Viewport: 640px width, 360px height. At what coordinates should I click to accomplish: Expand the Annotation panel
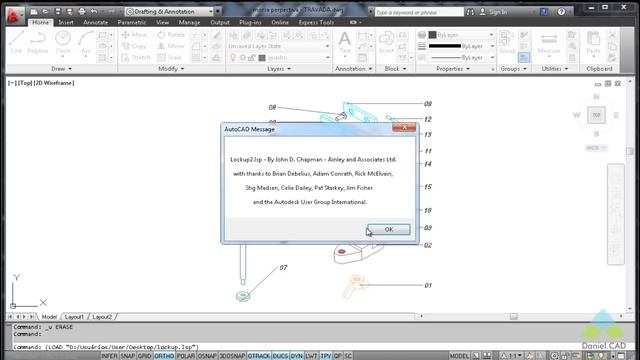353,69
